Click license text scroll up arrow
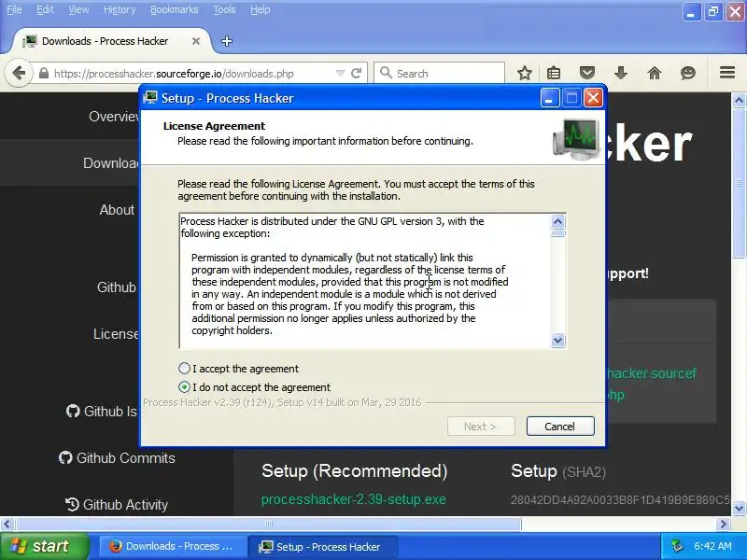 pyautogui.click(x=557, y=221)
